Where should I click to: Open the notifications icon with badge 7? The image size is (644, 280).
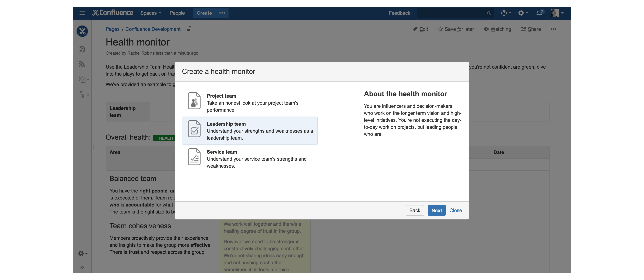(x=540, y=12)
